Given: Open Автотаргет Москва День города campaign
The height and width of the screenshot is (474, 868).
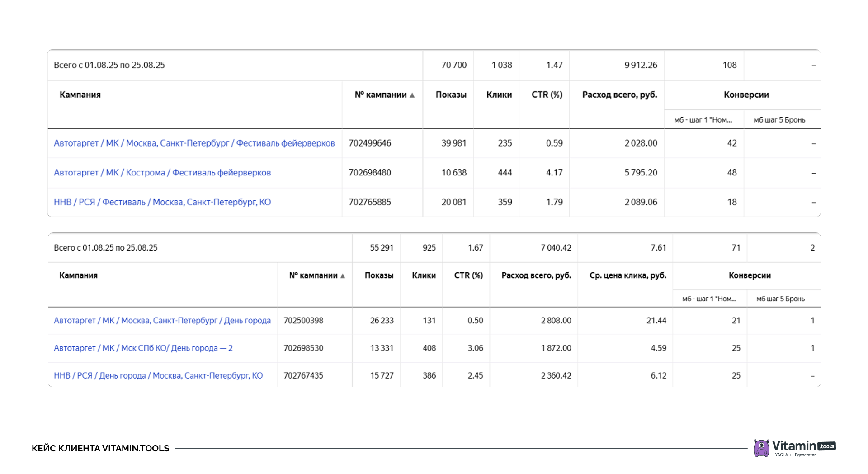Looking at the screenshot, I should [162, 321].
